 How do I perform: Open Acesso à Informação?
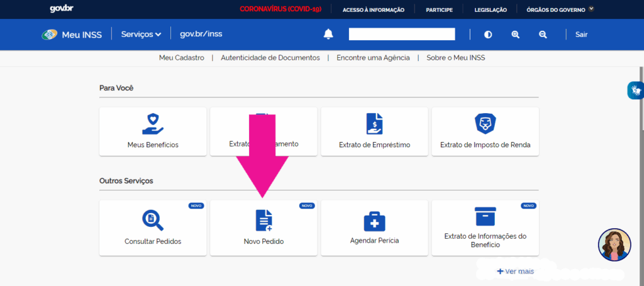pyautogui.click(x=374, y=10)
